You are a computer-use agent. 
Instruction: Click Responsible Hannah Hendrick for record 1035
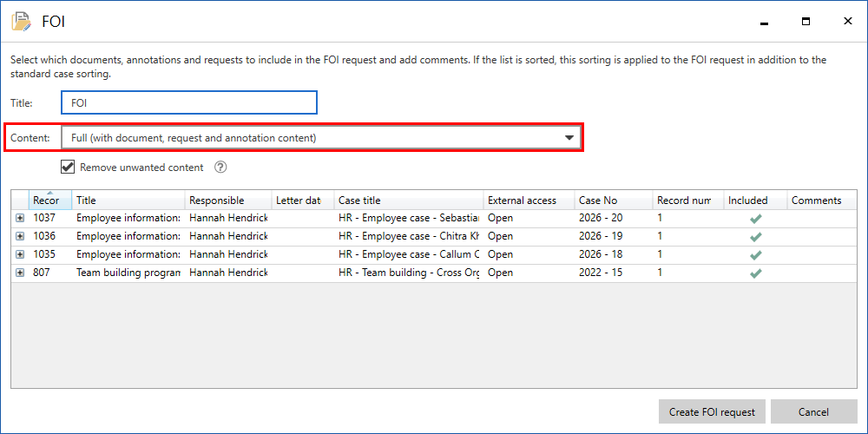pyautogui.click(x=228, y=254)
